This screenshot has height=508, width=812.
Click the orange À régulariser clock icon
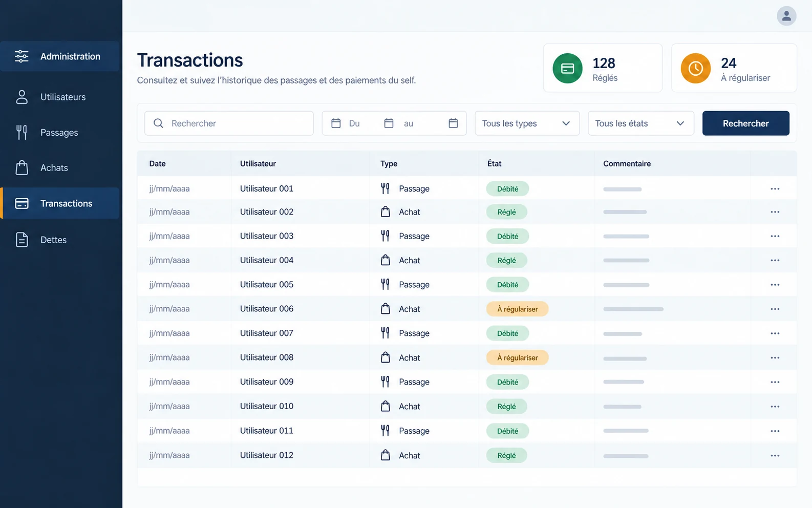click(x=695, y=68)
